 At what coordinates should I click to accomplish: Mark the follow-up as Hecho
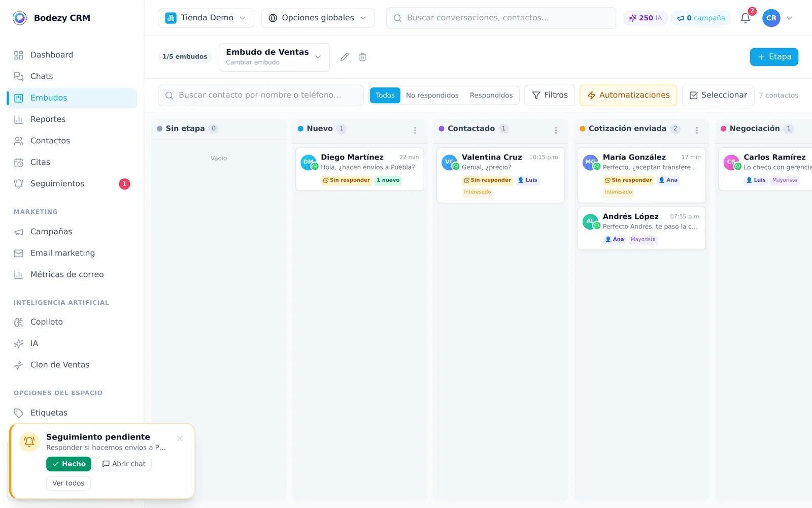pyautogui.click(x=69, y=464)
